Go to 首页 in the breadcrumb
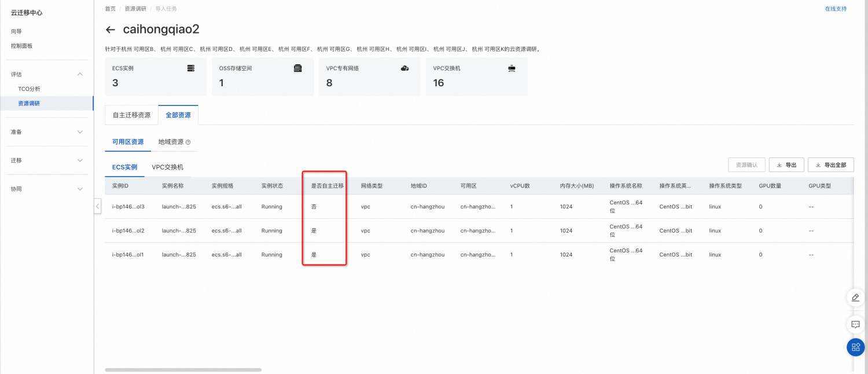The height and width of the screenshot is (374, 868). pos(111,9)
